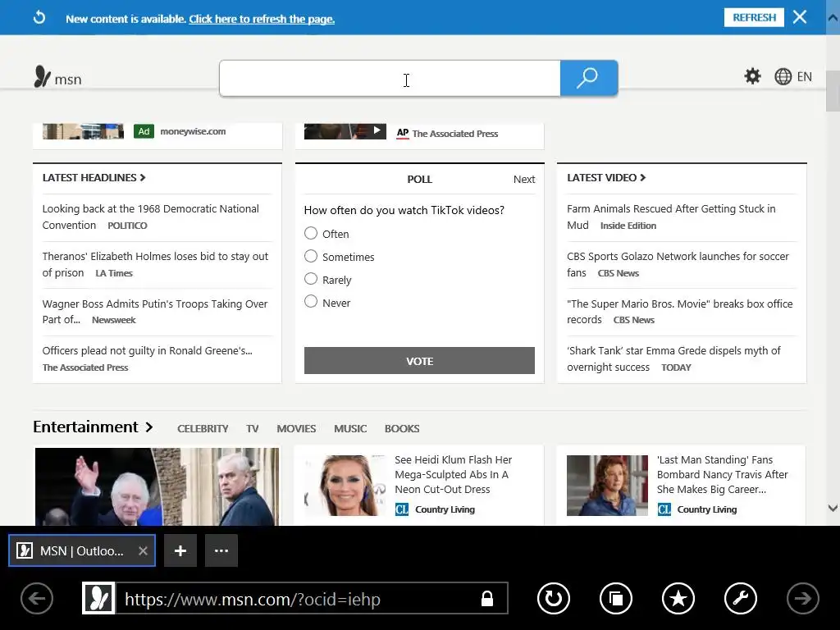Click the REFRESH button in banner
This screenshot has height=630, width=840.
754,18
